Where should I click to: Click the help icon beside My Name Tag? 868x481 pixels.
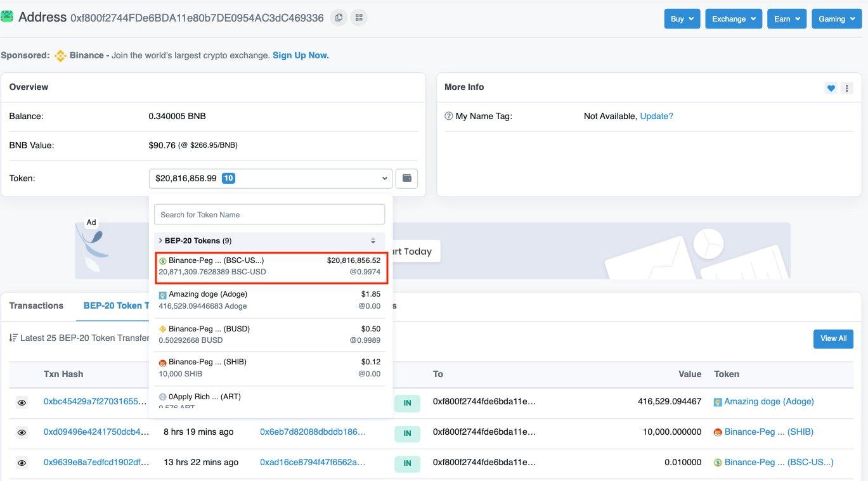click(x=449, y=117)
